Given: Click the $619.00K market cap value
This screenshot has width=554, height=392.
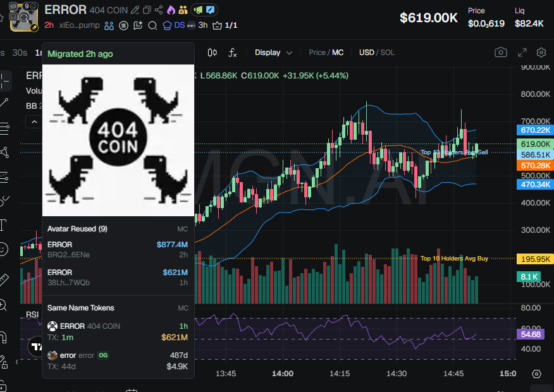Looking at the screenshot, I should (x=429, y=18).
